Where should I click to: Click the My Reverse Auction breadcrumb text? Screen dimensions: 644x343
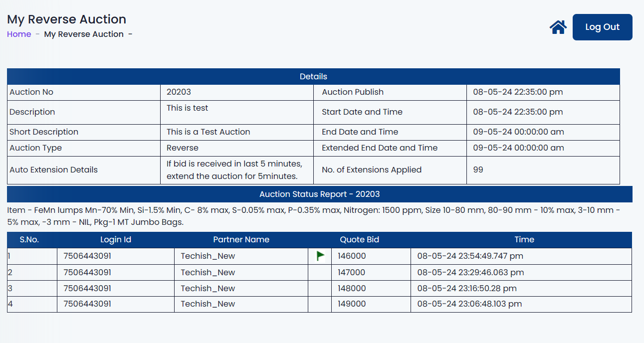(x=84, y=34)
